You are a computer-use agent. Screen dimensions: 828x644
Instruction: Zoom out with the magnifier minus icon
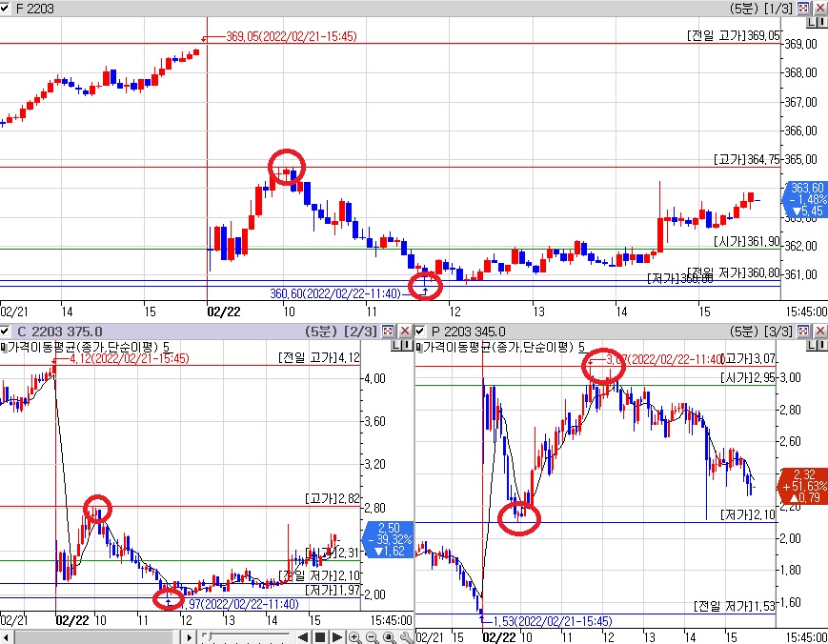pyautogui.click(x=372, y=637)
